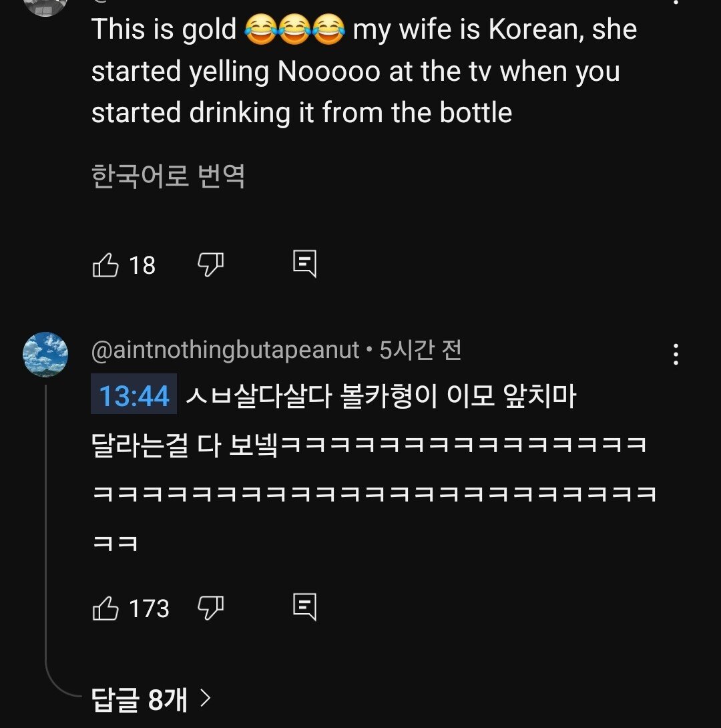Open reply box on the top comment
Viewport: 721px width, 728px height.
tap(306, 264)
